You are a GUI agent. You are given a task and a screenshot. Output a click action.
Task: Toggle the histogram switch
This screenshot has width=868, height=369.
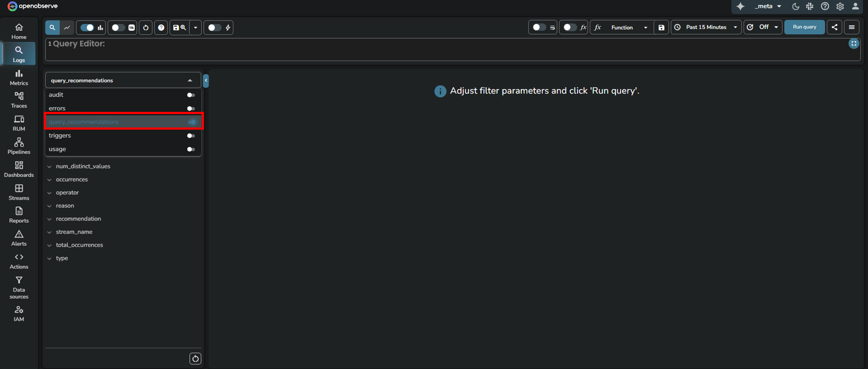point(87,27)
